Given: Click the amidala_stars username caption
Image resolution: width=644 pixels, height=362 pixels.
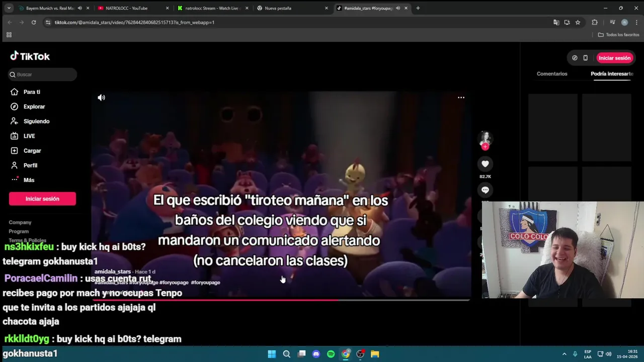Looking at the screenshot, I should tap(112, 271).
